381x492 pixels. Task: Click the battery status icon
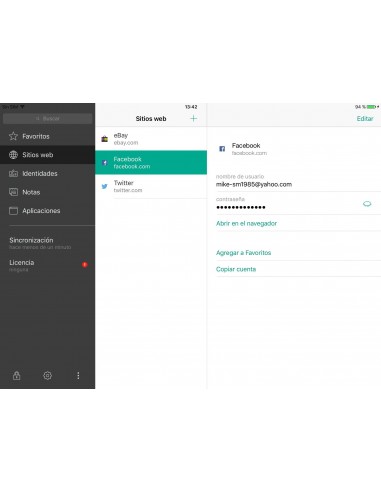(371, 107)
